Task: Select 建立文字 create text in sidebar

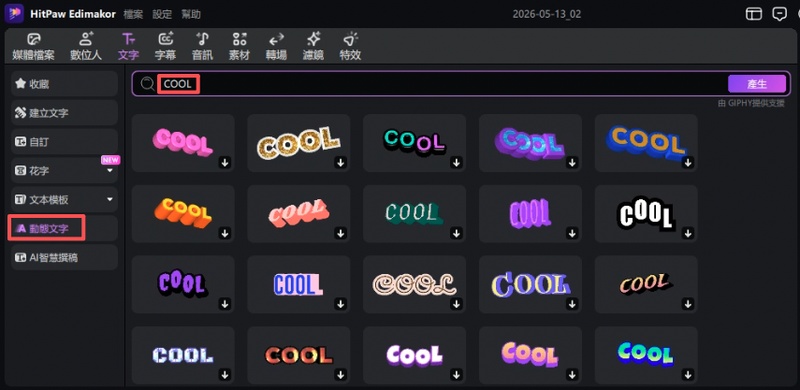Action: point(64,113)
